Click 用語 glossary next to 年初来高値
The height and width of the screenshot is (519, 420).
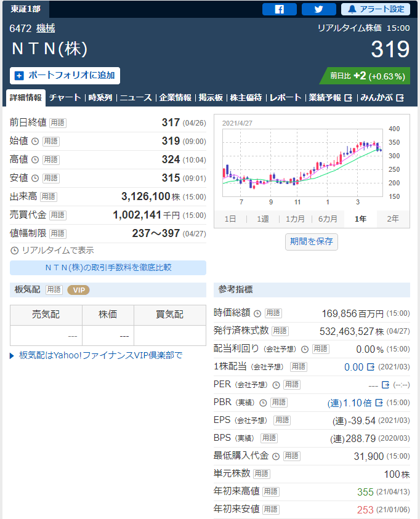271,492
